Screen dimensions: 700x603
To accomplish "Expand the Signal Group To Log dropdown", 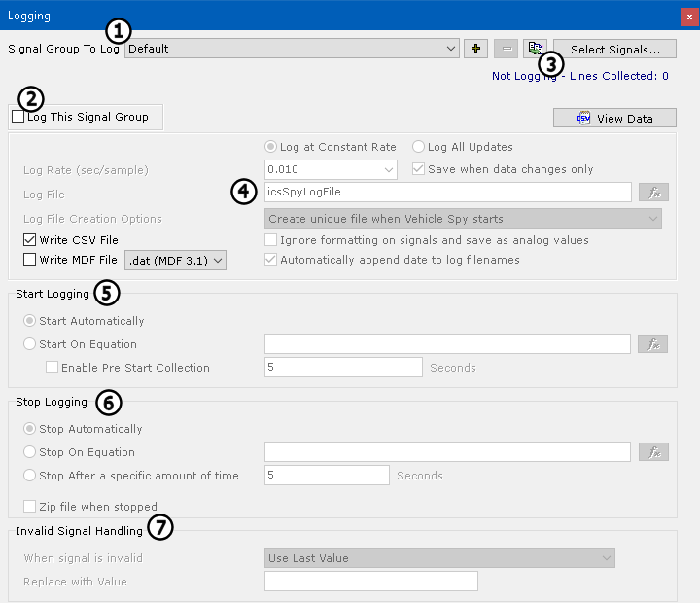I will [451, 49].
